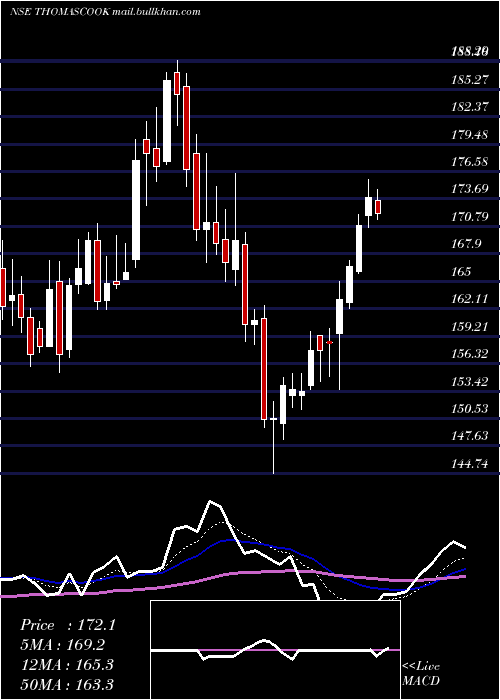Click the 150.53 price axis label
The image size is (500, 700).
[469, 408]
